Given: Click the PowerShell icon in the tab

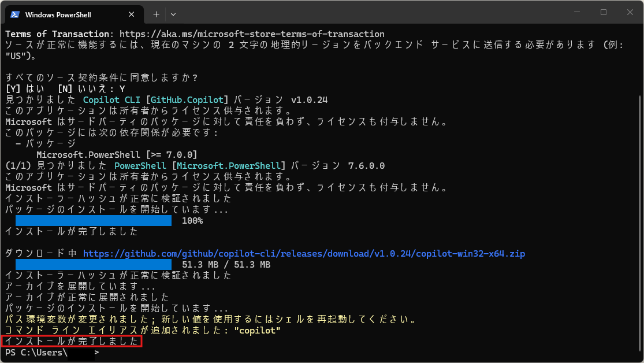Looking at the screenshot, I should (x=15, y=14).
